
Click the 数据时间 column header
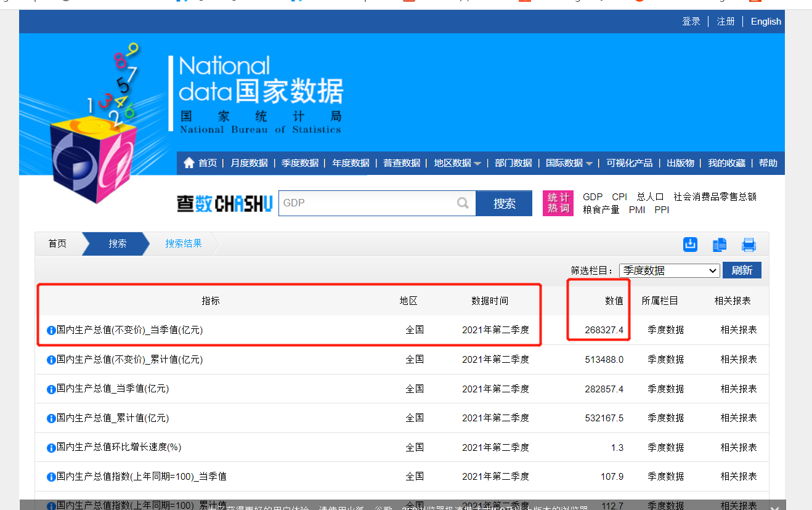click(x=490, y=301)
